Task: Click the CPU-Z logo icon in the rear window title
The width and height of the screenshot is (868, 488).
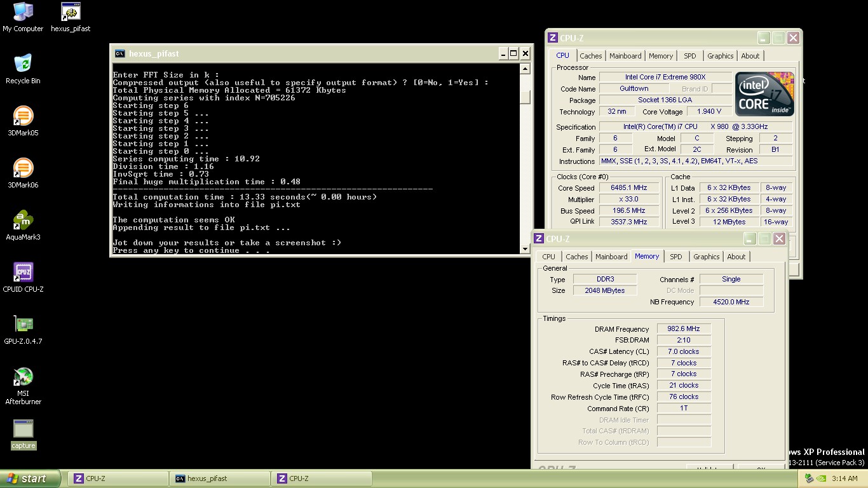Action: pyautogui.click(x=553, y=38)
